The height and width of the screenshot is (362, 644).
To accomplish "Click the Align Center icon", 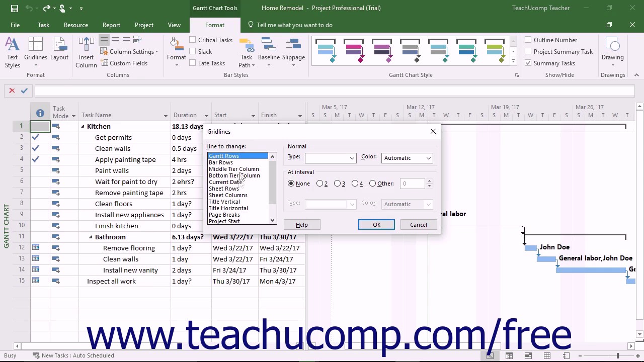I will click(x=115, y=40).
